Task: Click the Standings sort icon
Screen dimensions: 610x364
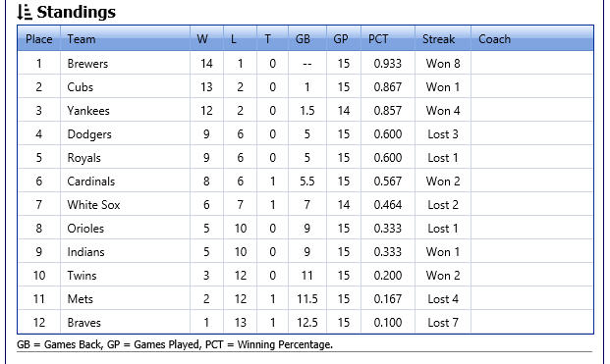Action: point(25,12)
